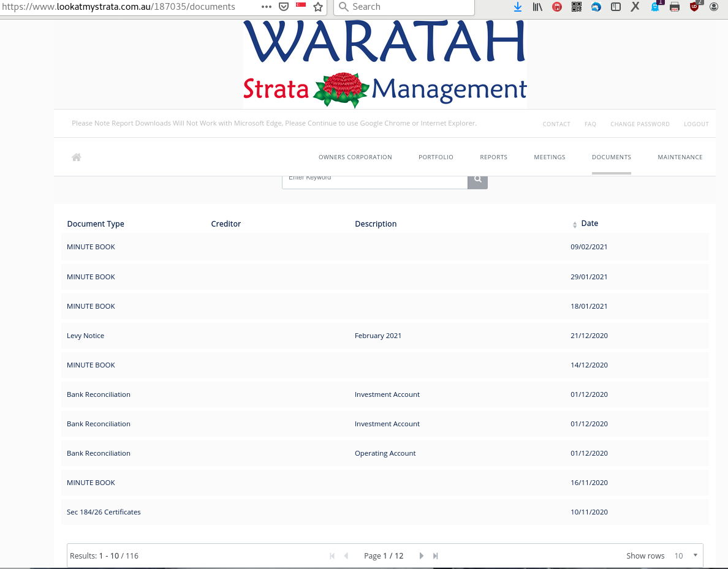Click the February 2021 description

(378, 336)
